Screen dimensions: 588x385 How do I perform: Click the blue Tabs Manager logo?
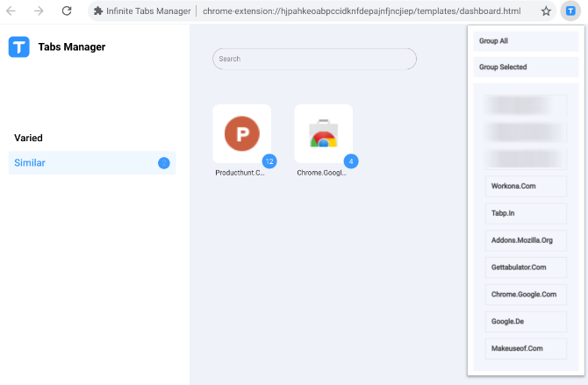(x=19, y=46)
